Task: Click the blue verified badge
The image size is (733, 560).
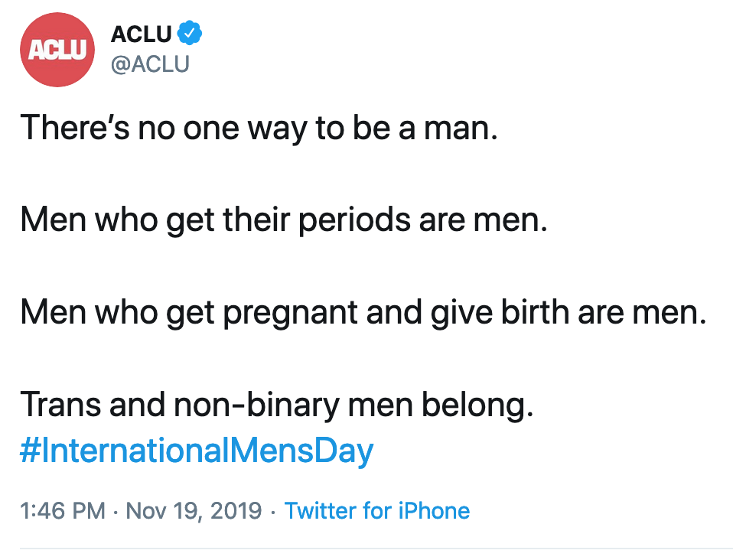Action: pos(189,34)
